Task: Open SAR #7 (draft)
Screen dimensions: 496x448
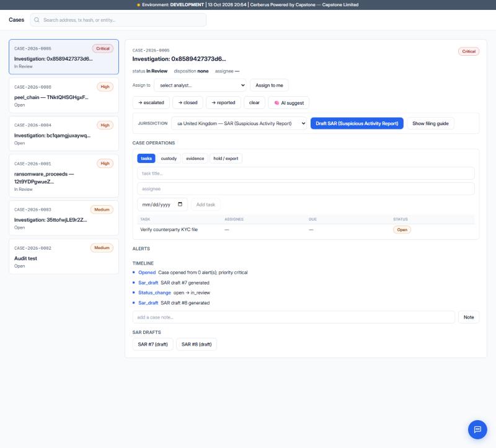Action: 153,345
